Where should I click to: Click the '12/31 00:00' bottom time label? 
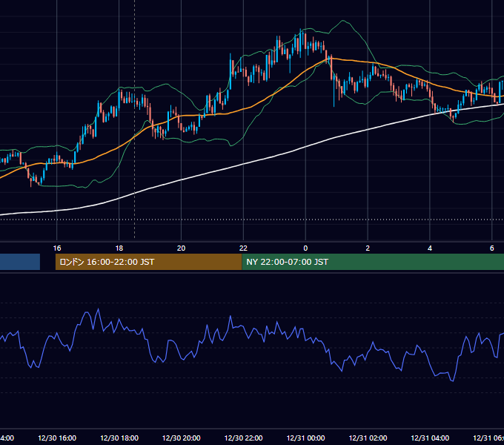pos(305,438)
